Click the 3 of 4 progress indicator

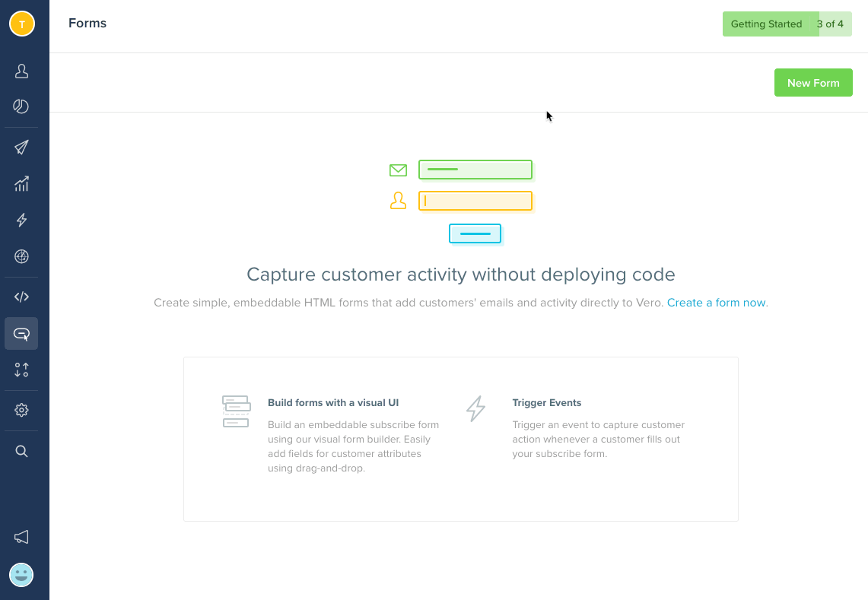(831, 24)
